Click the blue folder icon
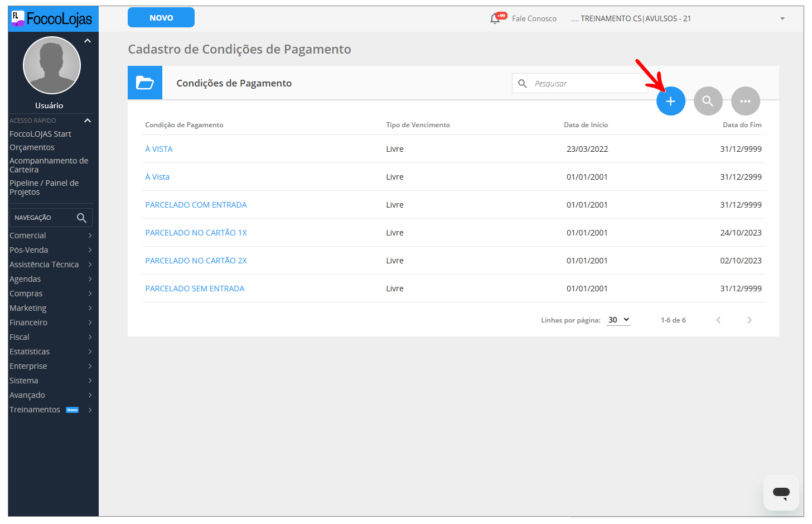The width and height of the screenshot is (812, 524). point(145,83)
